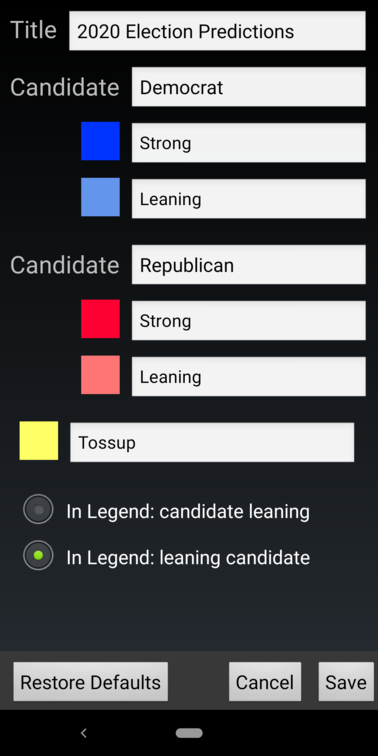Edit the Tossup label field
This screenshot has width=378, height=756.
click(212, 442)
